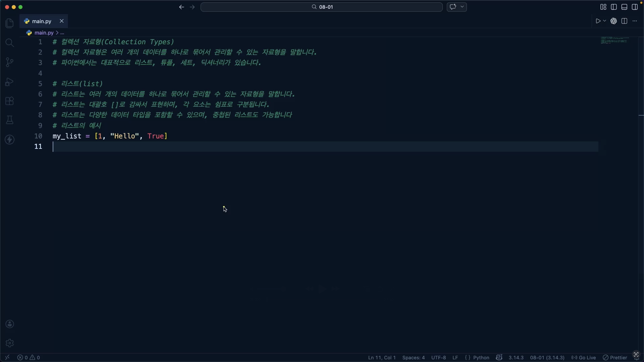Open the editor More Actions ellipsis menu
Screen dimensions: 644x362
click(635, 21)
